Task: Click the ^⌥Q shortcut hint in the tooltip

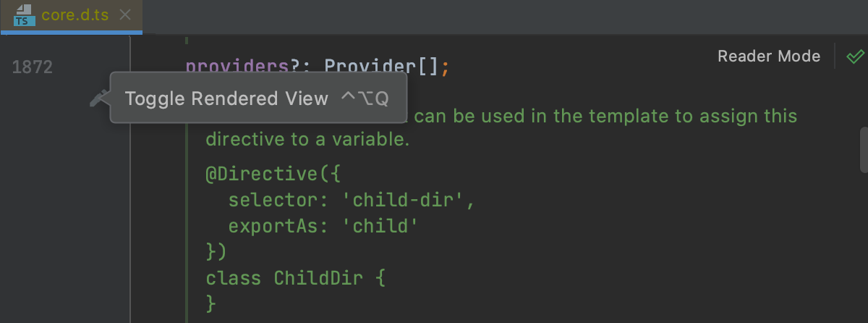Action: (x=365, y=98)
